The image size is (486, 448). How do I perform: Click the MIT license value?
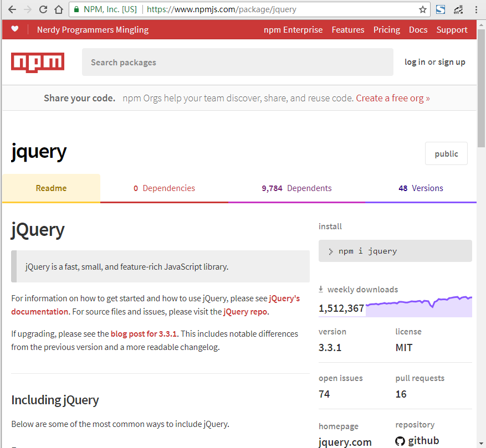pos(404,348)
